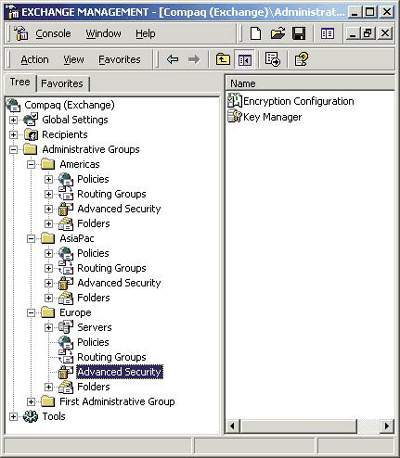Open the Action menu
The width and height of the screenshot is (400, 458).
coord(35,60)
